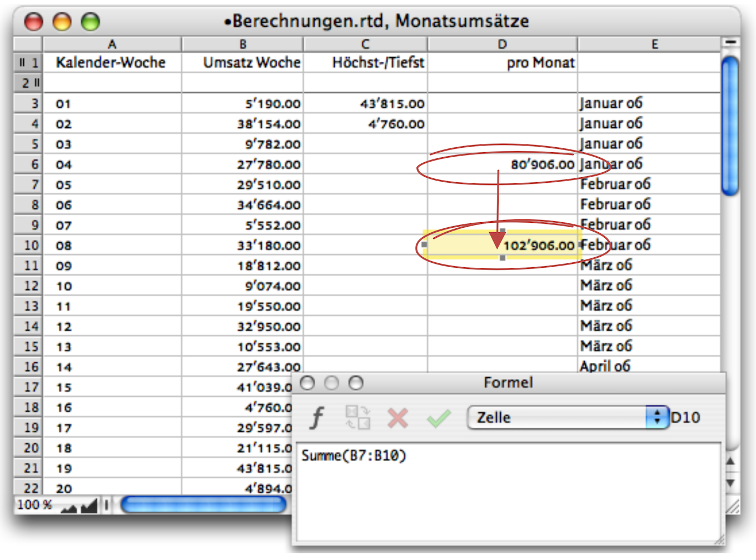Click the formula text Summe(B7:B10)

(x=354, y=456)
